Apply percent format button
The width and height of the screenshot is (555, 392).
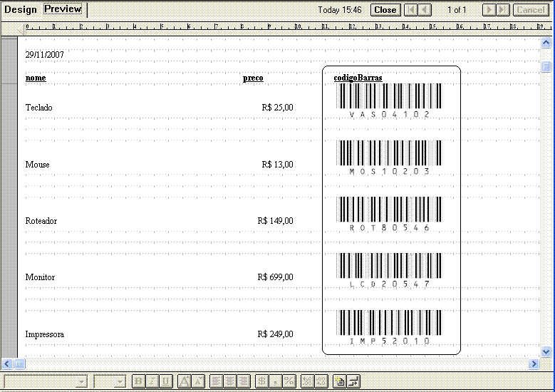click(x=289, y=381)
